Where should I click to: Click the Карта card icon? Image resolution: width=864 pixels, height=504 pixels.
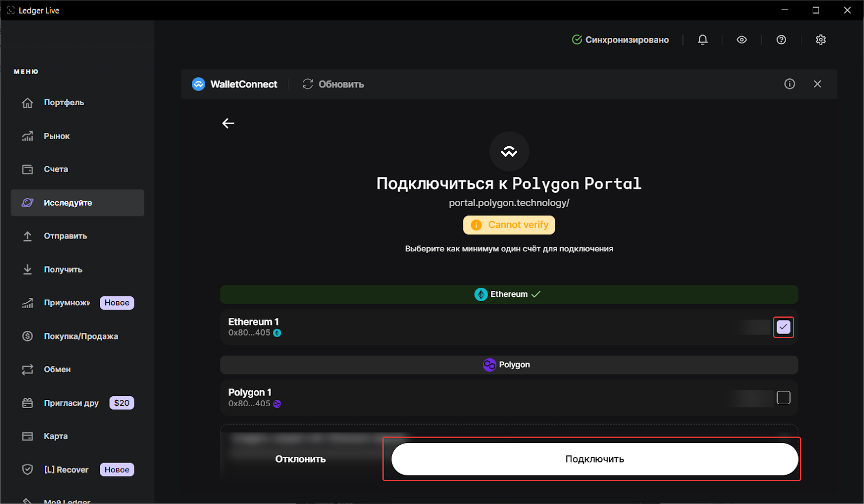click(28, 436)
